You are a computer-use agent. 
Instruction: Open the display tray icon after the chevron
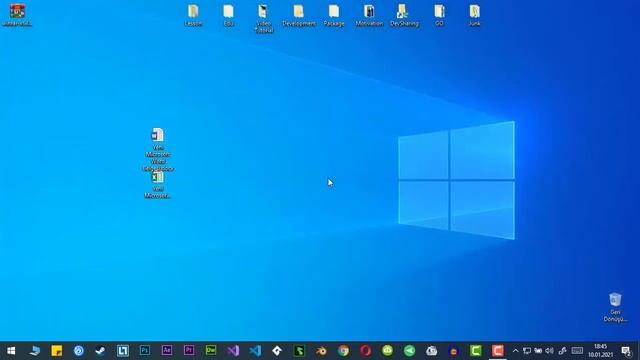[527, 351]
